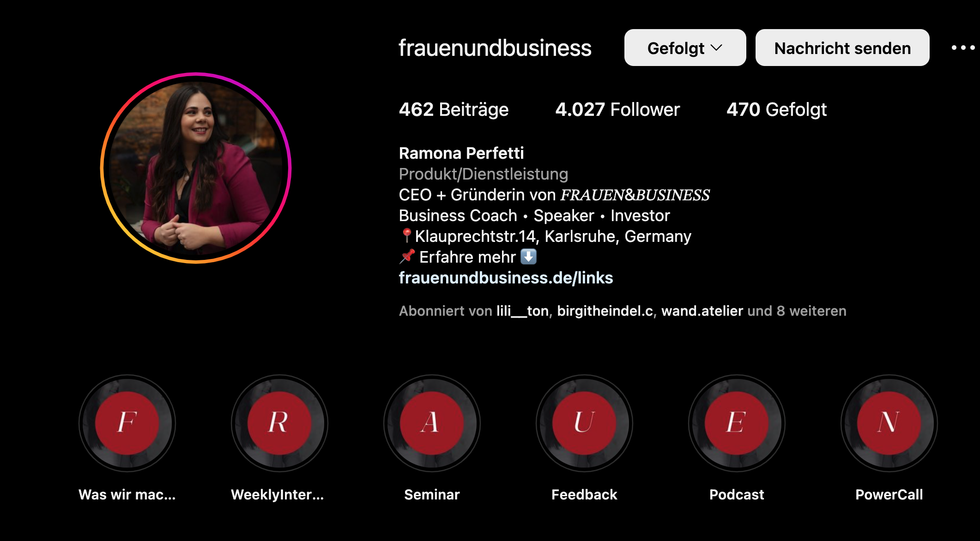980x541 pixels.
Task: Select the 462 Beiträge posts count
Action: [454, 110]
